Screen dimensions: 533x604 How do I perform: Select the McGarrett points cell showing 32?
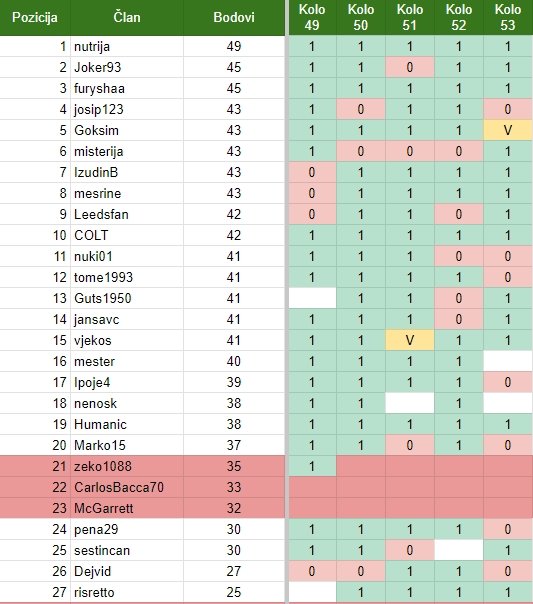tap(234, 508)
